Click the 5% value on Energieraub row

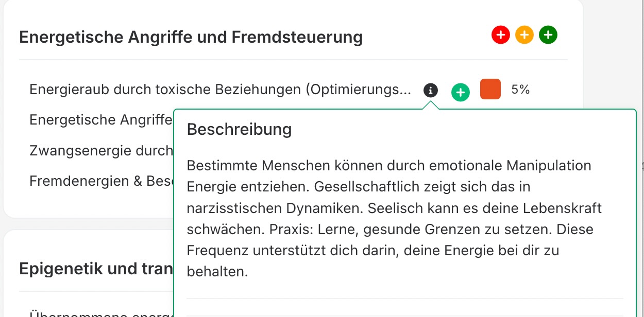520,90
